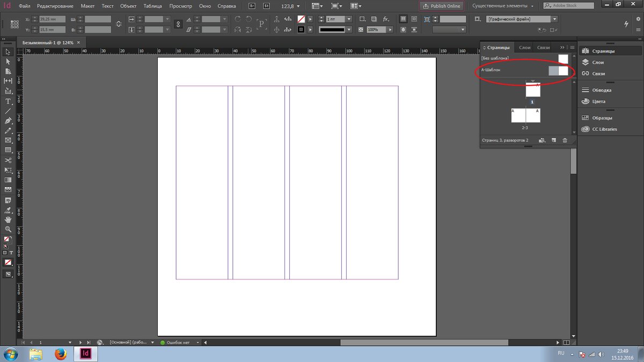The height and width of the screenshot is (362, 644).
Task: Open the file explorer in taskbar
Action: (36, 354)
